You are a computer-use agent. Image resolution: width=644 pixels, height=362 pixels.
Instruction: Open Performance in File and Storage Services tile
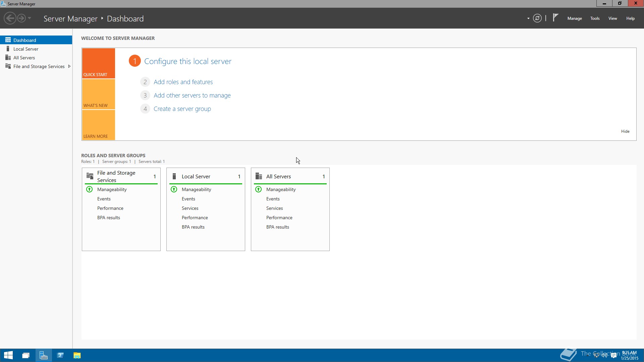pyautogui.click(x=110, y=208)
